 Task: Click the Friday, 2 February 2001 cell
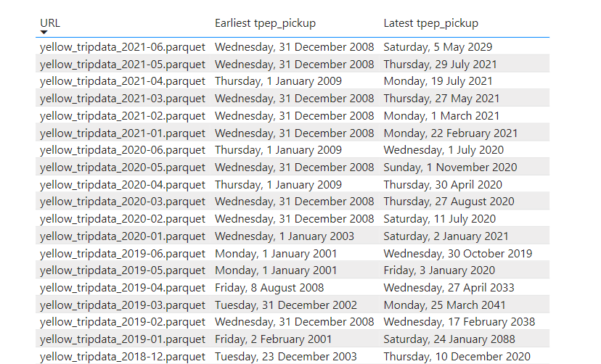[273, 339]
